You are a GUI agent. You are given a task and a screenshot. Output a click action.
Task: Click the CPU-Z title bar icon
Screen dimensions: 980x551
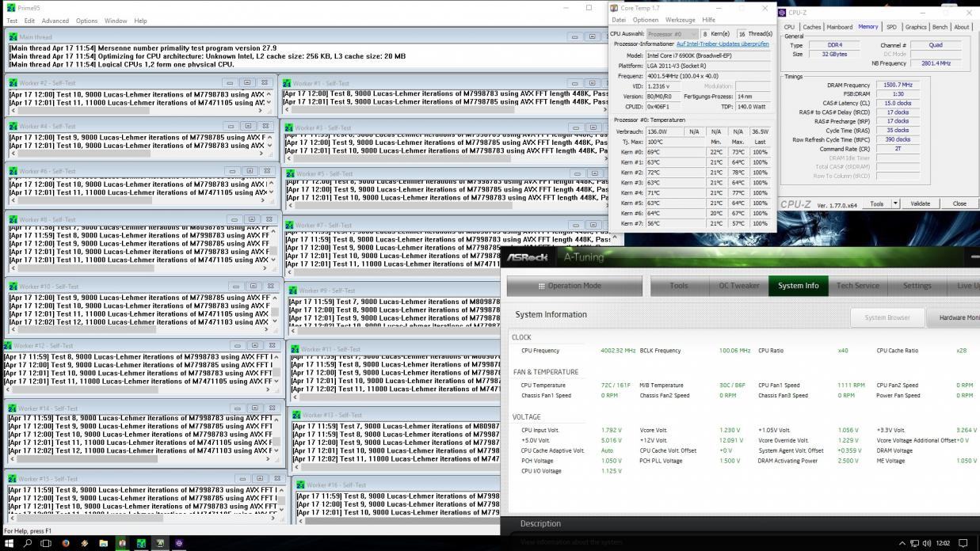click(783, 13)
